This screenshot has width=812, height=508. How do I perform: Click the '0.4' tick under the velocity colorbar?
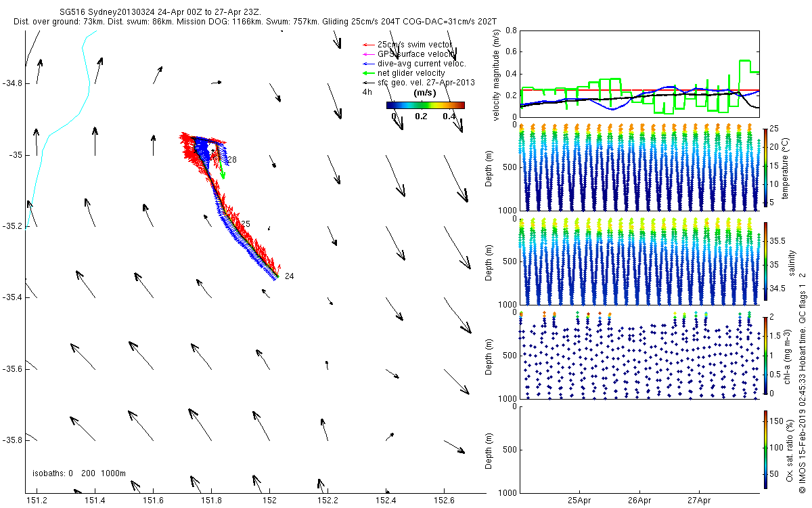[449, 116]
